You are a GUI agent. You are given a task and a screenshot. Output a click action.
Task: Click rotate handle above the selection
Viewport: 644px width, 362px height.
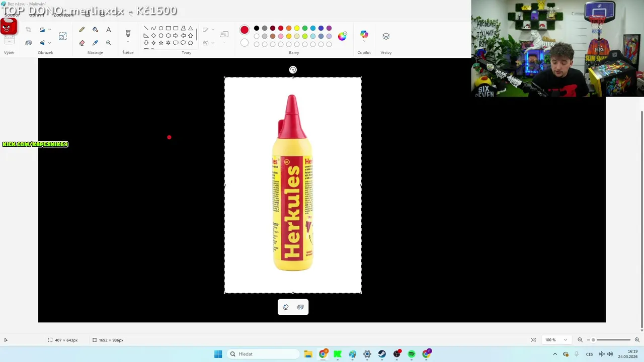(293, 70)
